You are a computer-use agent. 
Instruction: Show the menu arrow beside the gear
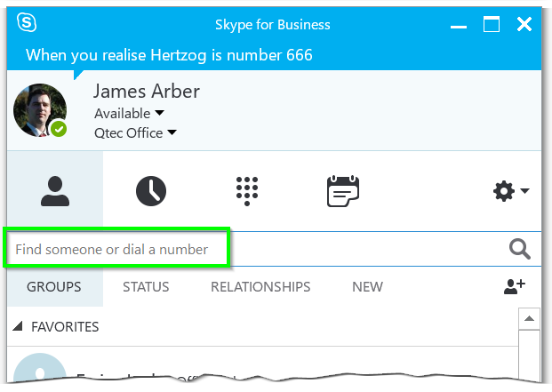coord(524,191)
